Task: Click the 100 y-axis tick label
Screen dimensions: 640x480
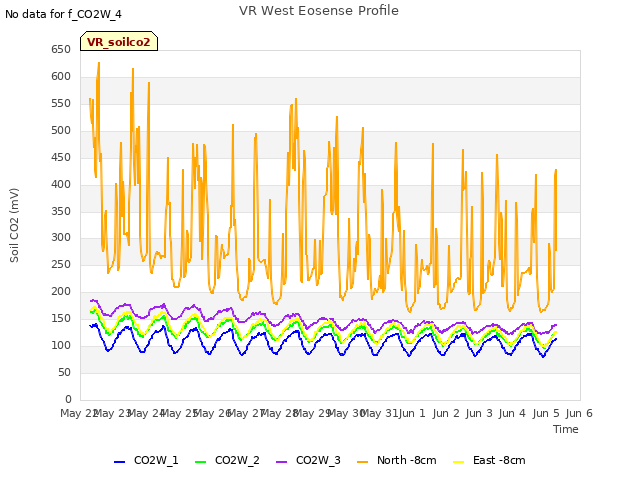Action: point(61,345)
